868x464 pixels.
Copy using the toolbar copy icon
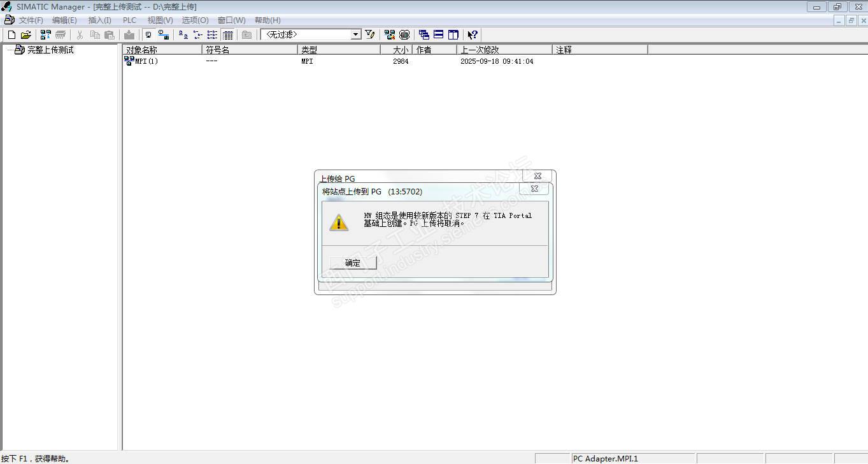pyautogui.click(x=95, y=35)
